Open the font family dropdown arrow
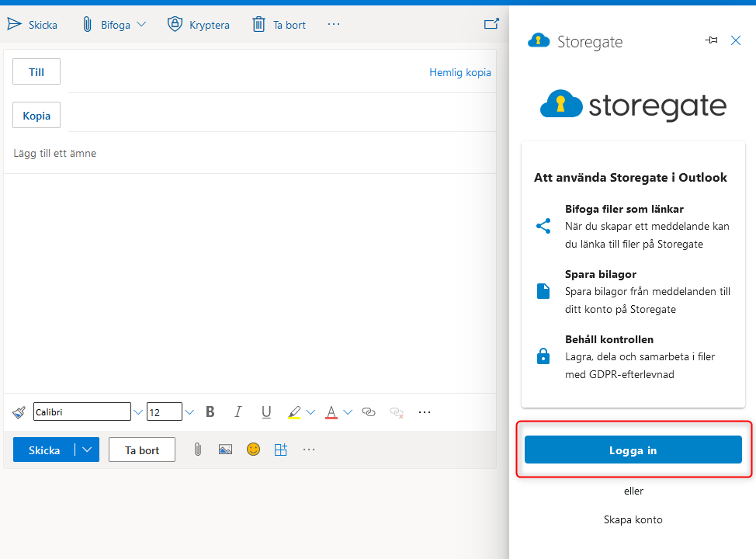The height and width of the screenshot is (559, 756). 138,412
